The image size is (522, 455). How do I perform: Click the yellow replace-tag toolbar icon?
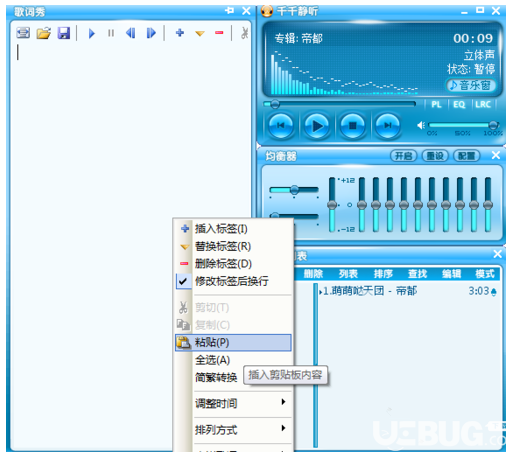[x=200, y=33]
